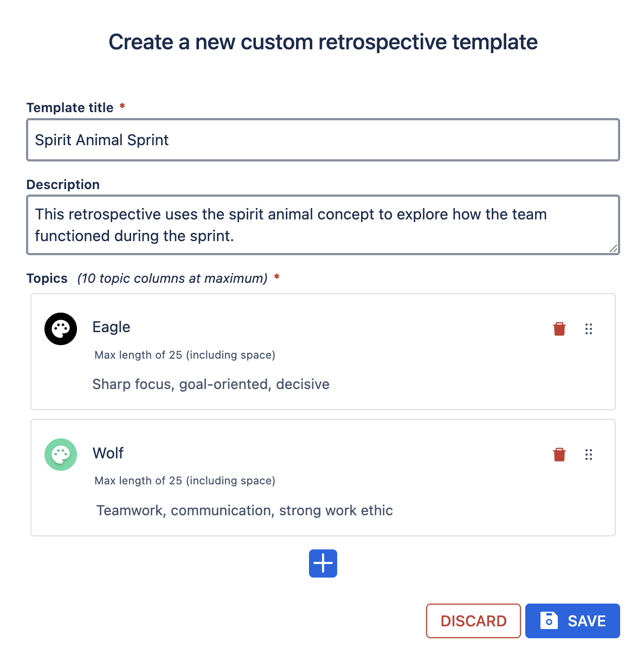Click the 'Template title' field label
Viewport: 644px width, 661px height.
point(70,108)
